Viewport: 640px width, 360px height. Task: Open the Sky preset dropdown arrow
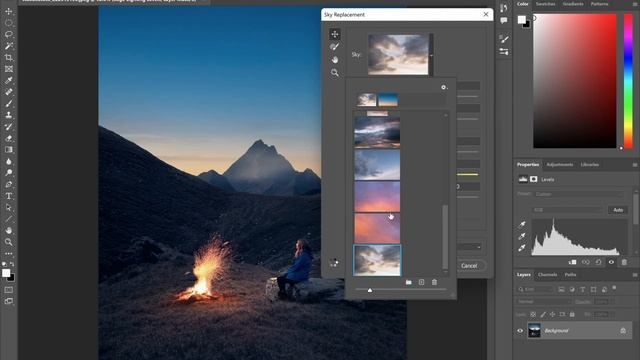point(431,55)
